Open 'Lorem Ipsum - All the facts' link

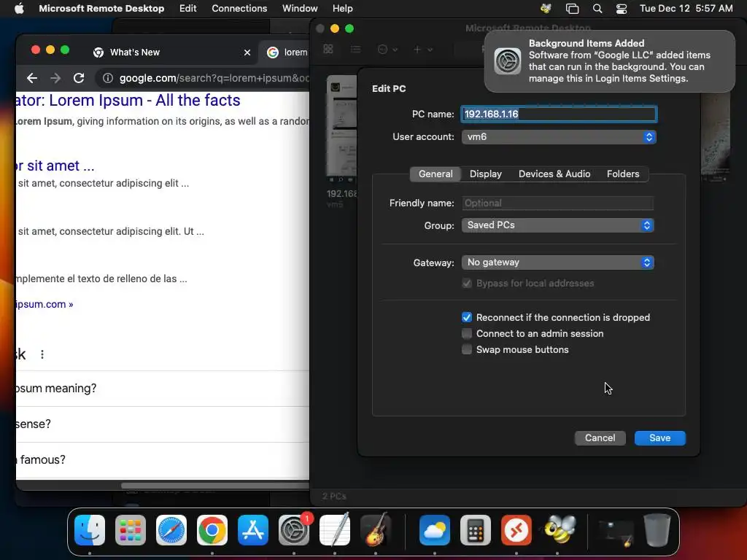pyautogui.click(x=128, y=101)
